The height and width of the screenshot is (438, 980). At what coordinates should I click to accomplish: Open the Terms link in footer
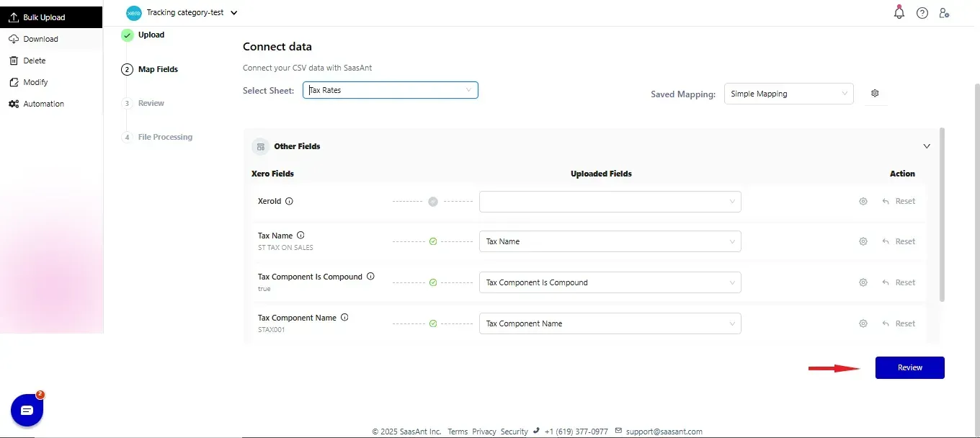(x=458, y=432)
